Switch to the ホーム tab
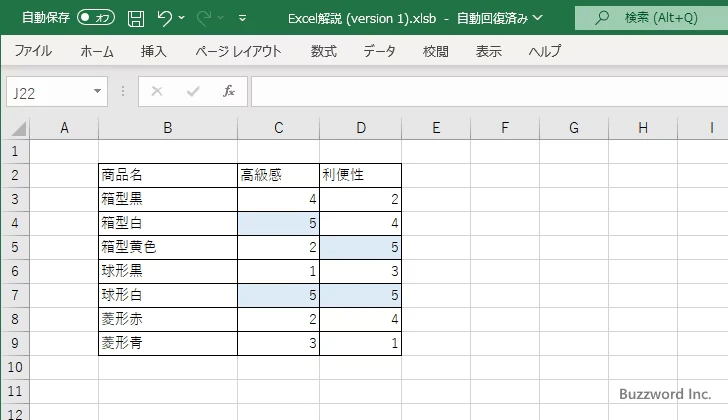Viewport: 728px width, 420px height. coord(97,51)
